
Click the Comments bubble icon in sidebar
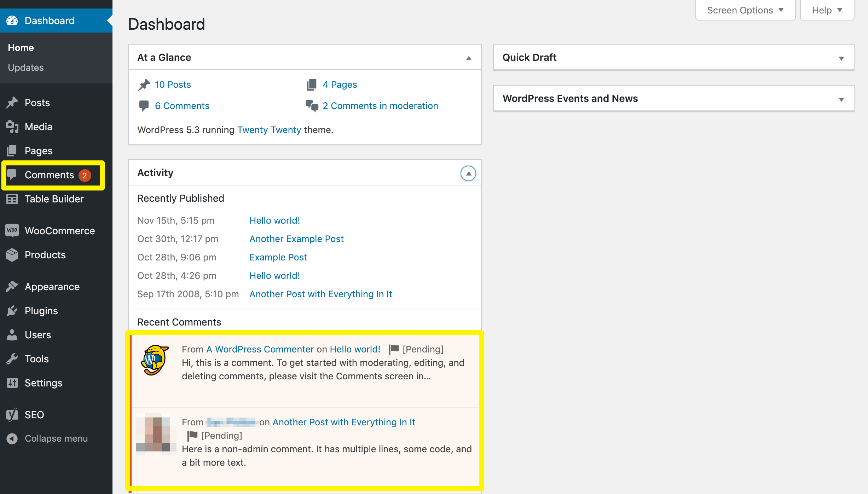pyautogui.click(x=12, y=175)
